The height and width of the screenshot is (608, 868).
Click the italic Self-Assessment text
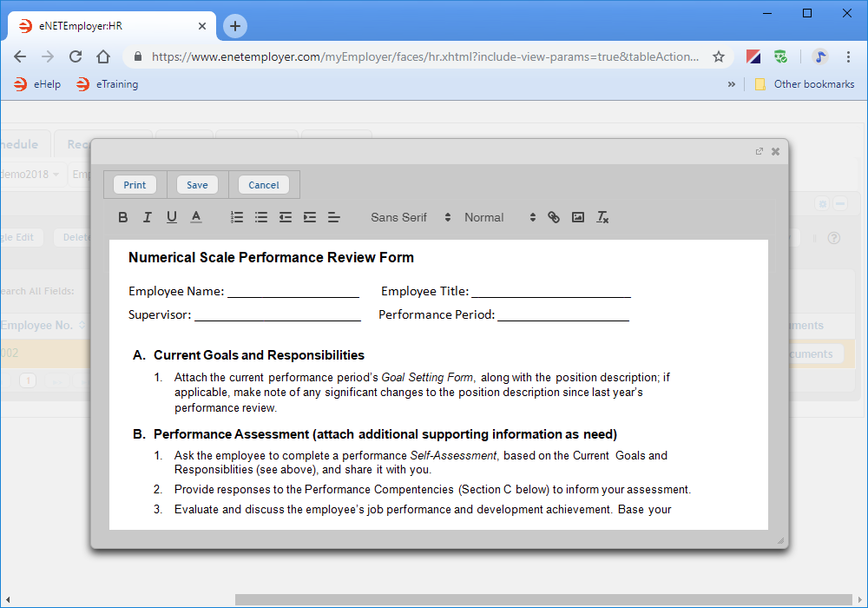coord(453,456)
